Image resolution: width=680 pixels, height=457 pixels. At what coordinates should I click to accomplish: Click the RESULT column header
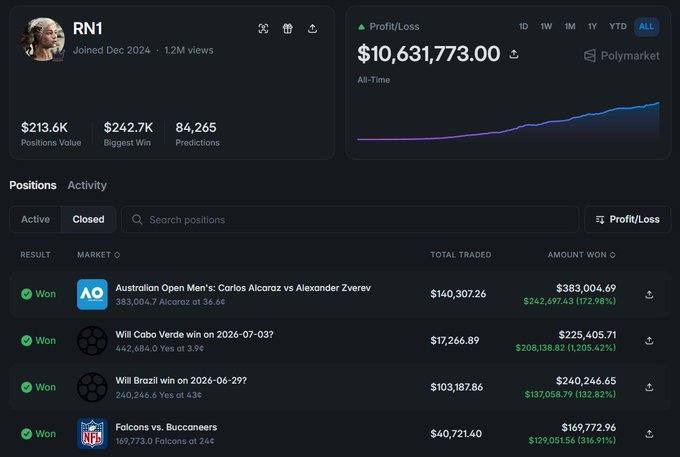36,255
